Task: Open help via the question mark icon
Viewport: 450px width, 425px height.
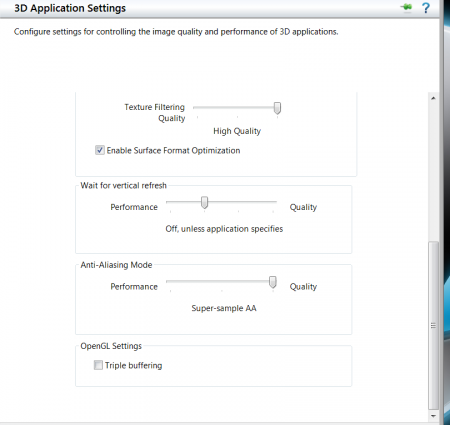Action: (426, 8)
